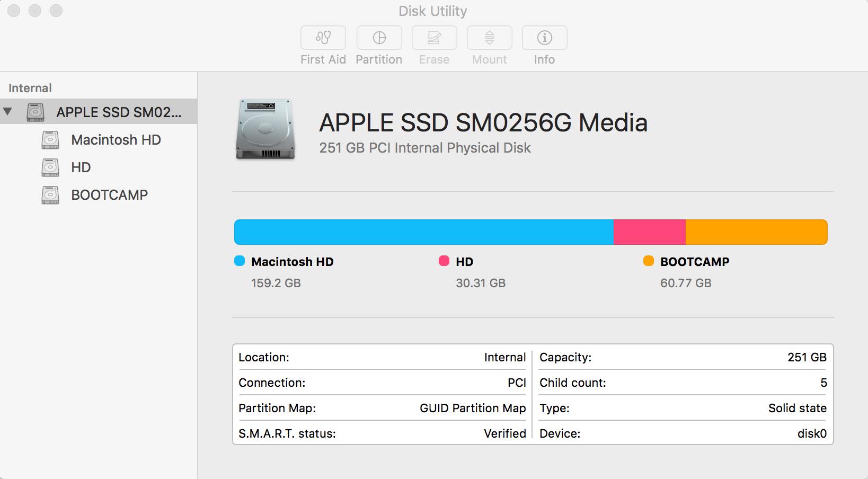Click the Location value 'Internal'
Viewport: 868px width, 479px height.
[505, 357]
